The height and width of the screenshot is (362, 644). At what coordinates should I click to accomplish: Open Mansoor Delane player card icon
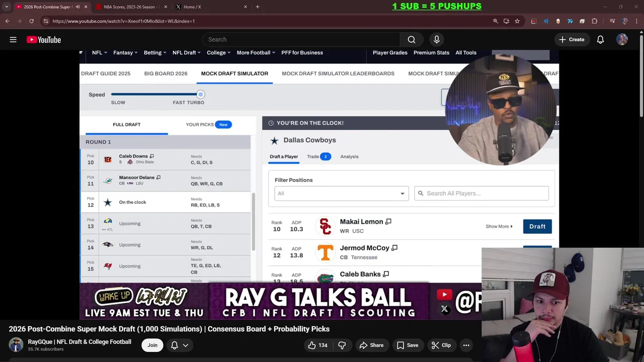click(x=158, y=177)
